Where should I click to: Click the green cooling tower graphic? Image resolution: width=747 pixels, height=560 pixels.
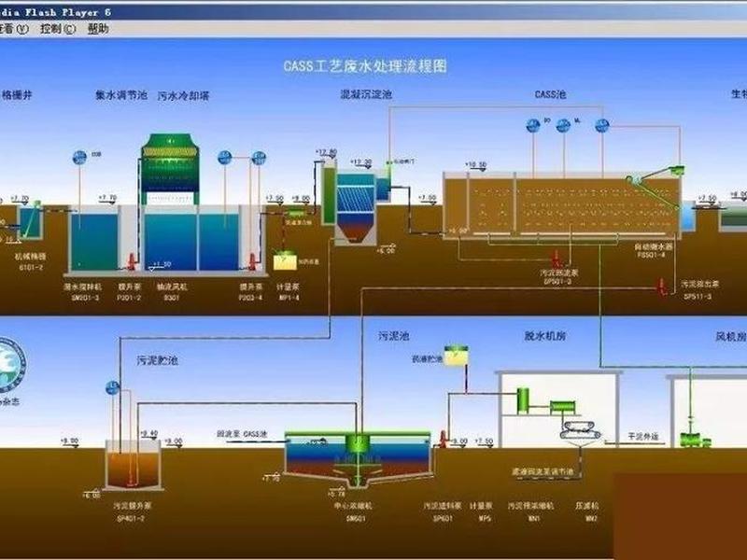(170, 170)
